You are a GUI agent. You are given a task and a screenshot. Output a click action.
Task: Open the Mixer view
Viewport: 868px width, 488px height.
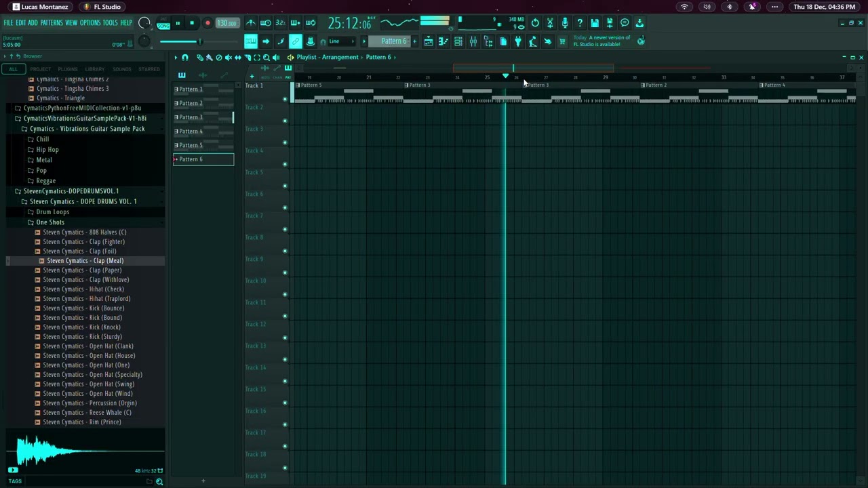(x=473, y=42)
